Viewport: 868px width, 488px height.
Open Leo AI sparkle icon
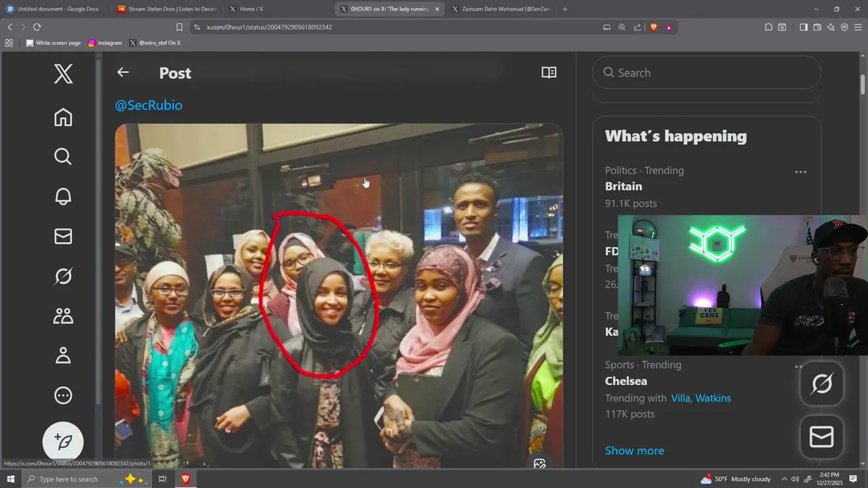(831, 27)
